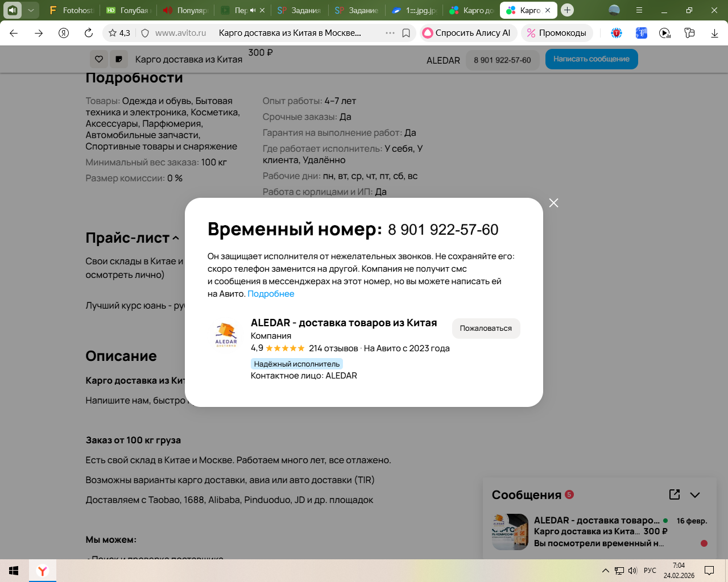This screenshot has height=582, width=728.
Task: Bookmark this page
Action: pyautogui.click(x=406, y=33)
